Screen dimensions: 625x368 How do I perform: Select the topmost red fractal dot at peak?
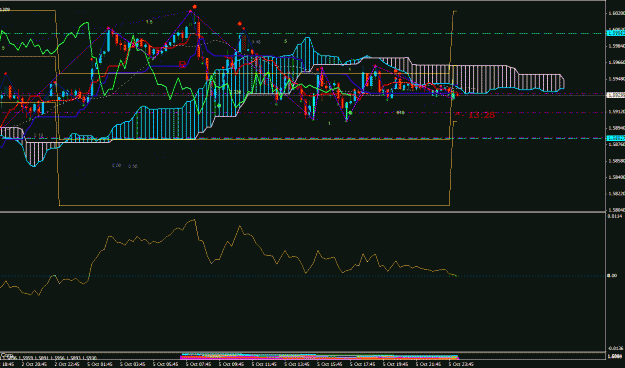tap(195, 7)
